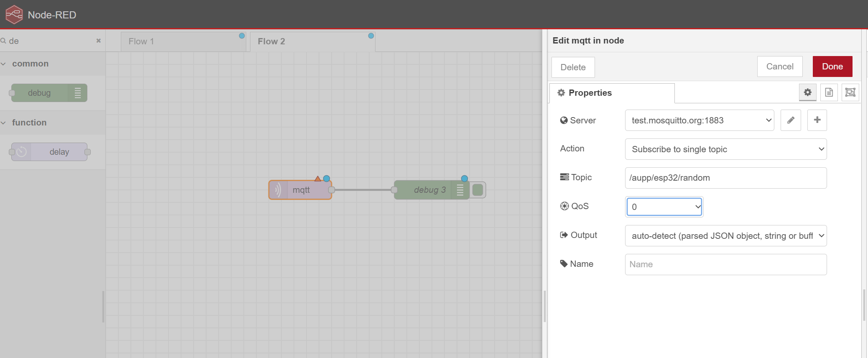Open node settings gear icon tab

click(x=807, y=92)
